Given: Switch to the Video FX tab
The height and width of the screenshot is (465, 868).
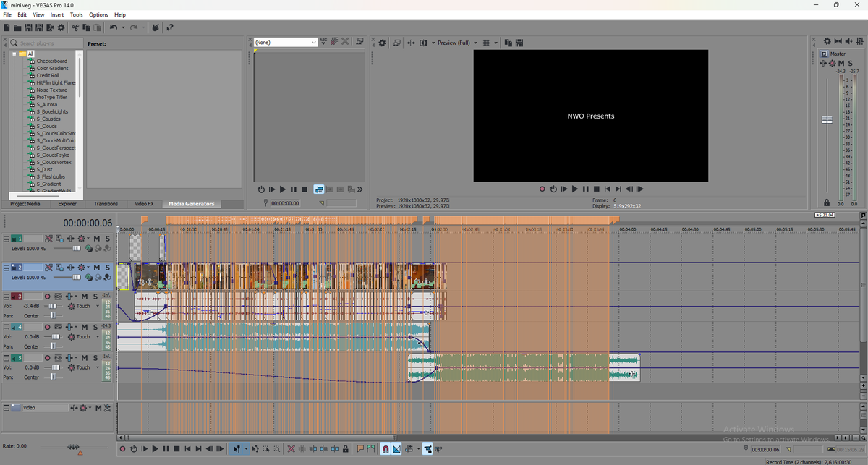Looking at the screenshot, I should 144,204.
